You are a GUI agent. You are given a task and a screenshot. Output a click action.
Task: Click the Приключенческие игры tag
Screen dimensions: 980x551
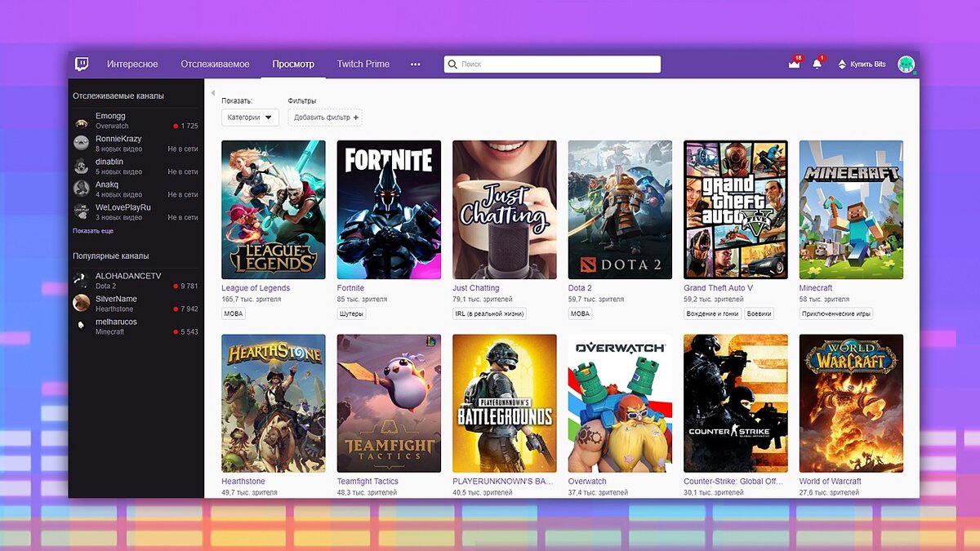click(835, 313)
